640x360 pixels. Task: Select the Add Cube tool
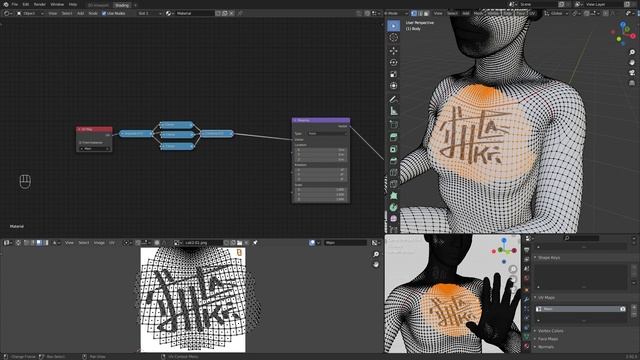tap(393, 124)
